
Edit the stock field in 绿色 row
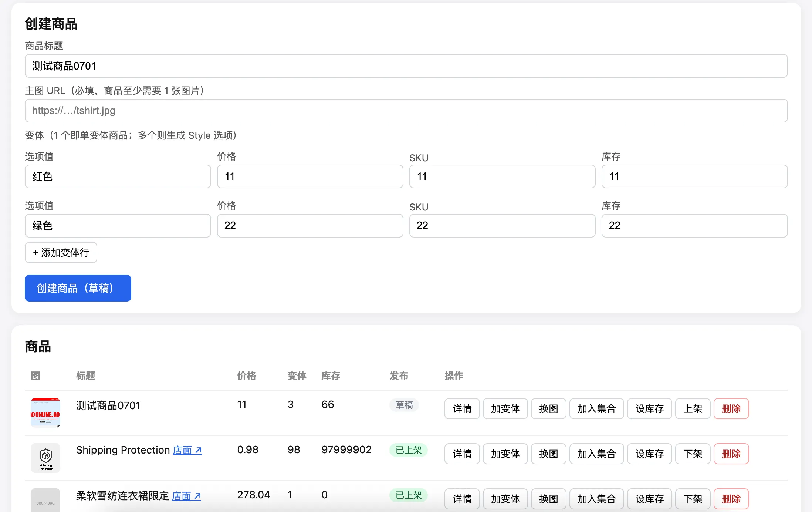[694, 226]
